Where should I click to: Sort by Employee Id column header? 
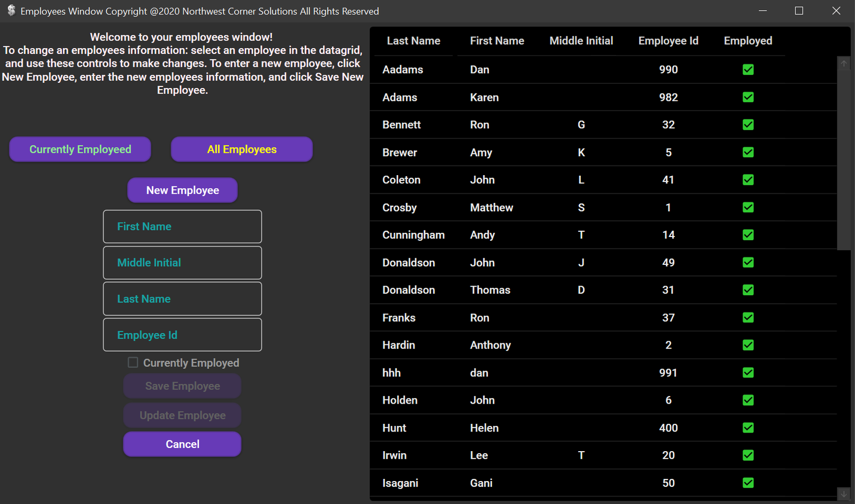668,41
